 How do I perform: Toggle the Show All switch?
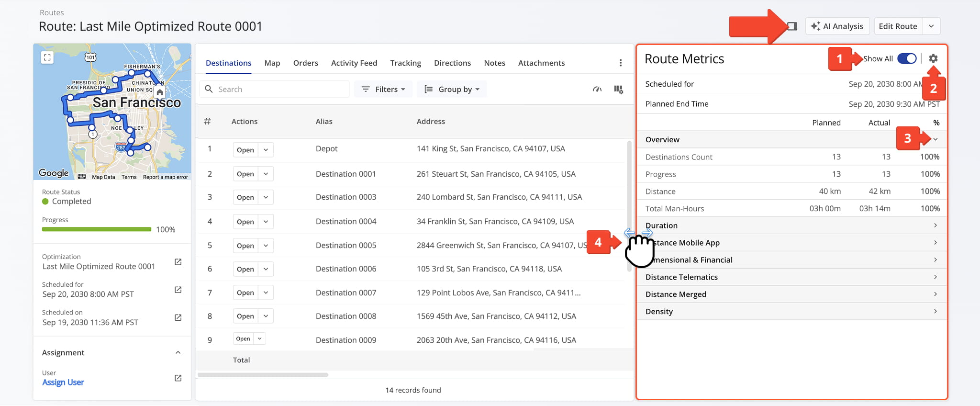click(907, 58)
